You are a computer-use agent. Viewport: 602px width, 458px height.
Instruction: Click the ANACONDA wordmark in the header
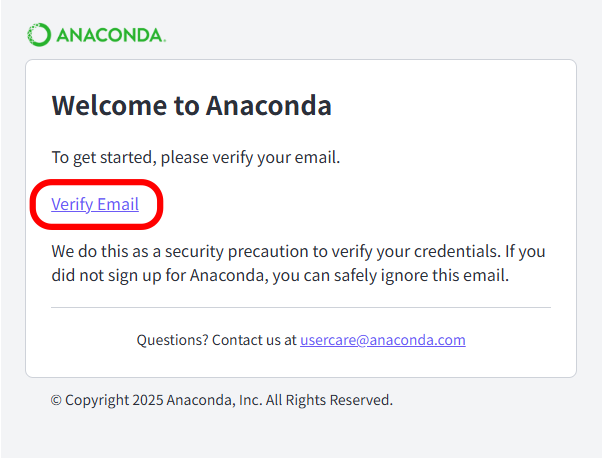110,35
